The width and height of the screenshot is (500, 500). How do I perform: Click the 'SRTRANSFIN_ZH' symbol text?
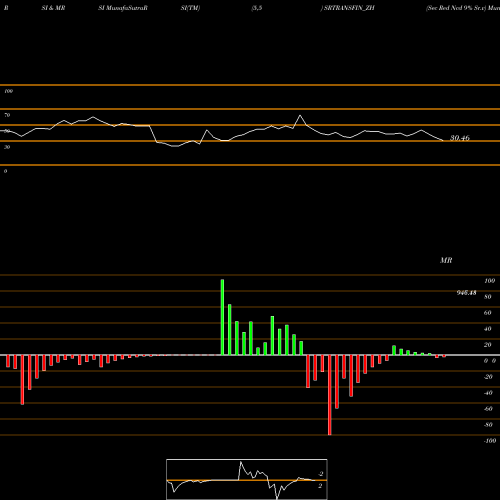pyautogui.click(x=349, y=8)
